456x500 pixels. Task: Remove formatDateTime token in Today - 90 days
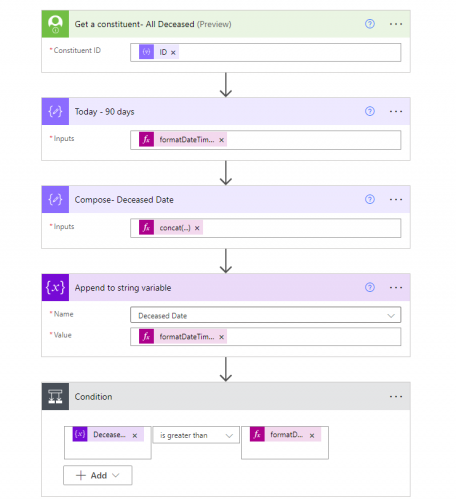tap(221, 140)
